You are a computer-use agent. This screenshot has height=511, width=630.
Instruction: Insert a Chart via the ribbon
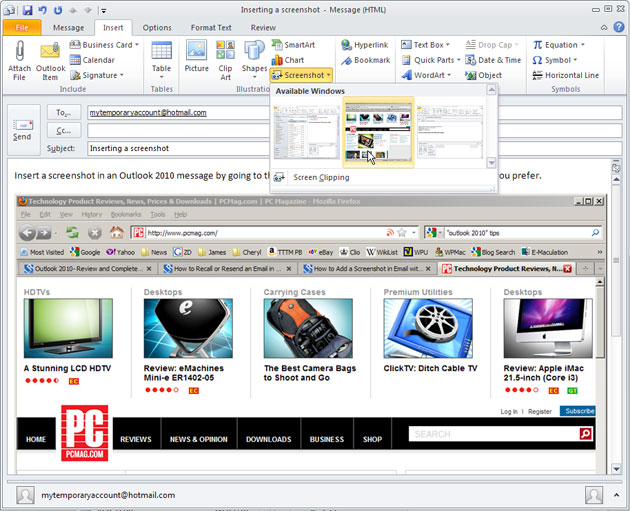tap(288, 60)
